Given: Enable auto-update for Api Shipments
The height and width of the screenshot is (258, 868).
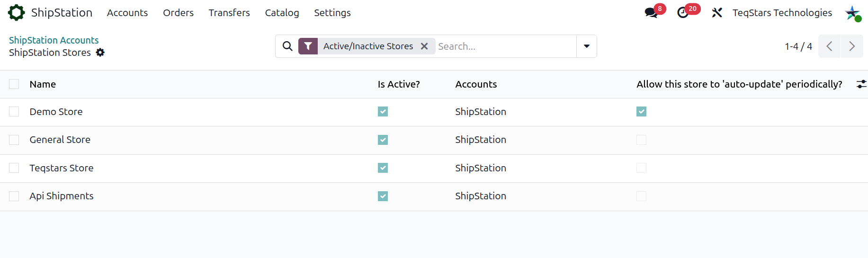Looking at the screenshot, I should coord(641,196).
